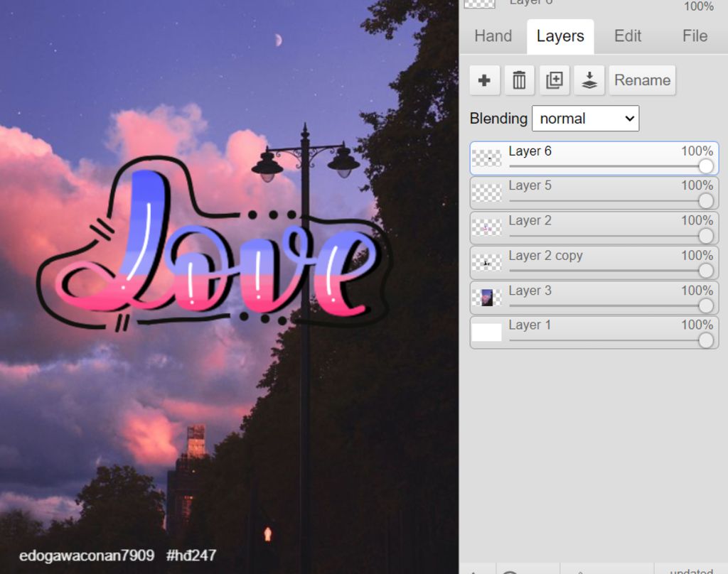Click Layer 3 opacity slider handle
This screenshot has width=728, height=574.
coord(706,305)
